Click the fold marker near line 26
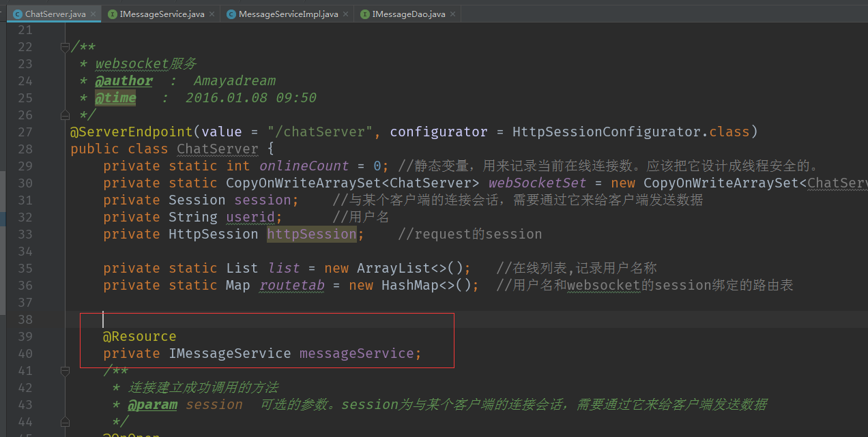Image resolution: width=868 pixels, height=437 pixels. point(65,115)
